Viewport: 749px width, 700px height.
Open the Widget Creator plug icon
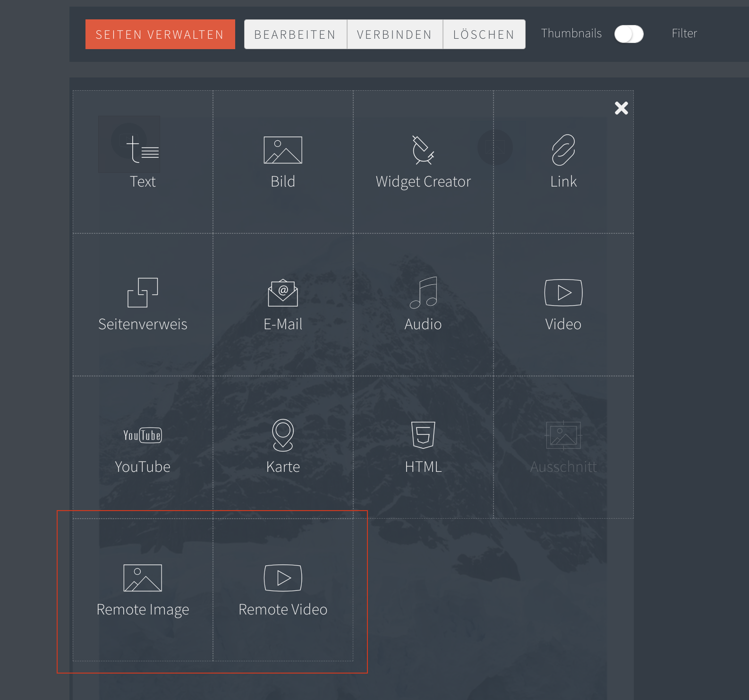pyautogui.click(x=423, y=150)
